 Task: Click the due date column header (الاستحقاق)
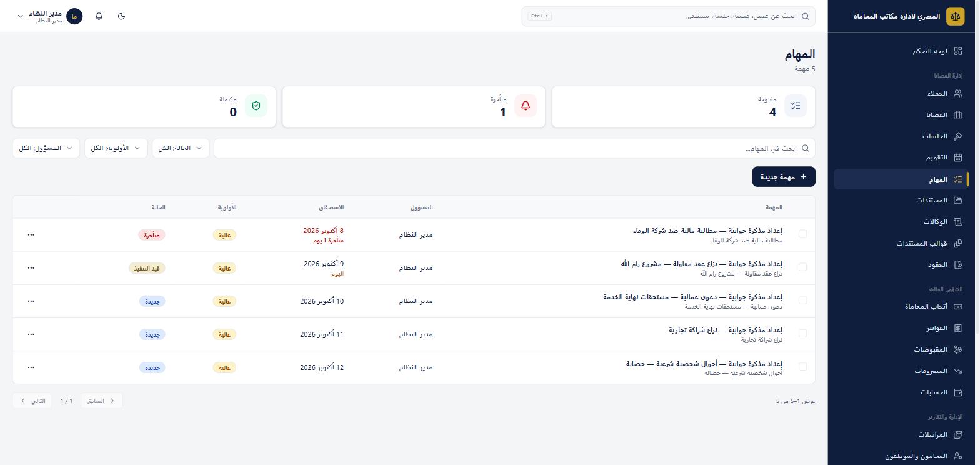point(331,207)
